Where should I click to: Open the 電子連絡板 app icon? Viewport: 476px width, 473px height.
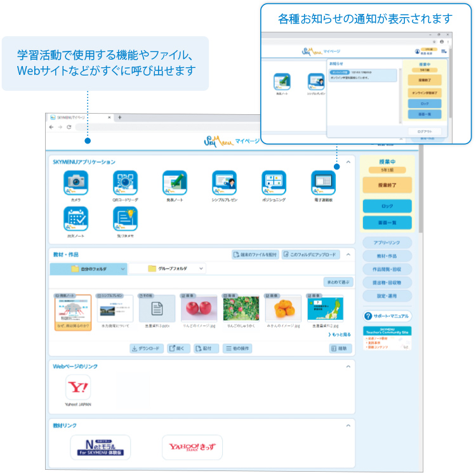pyautogui.click(x=323, y=183)
